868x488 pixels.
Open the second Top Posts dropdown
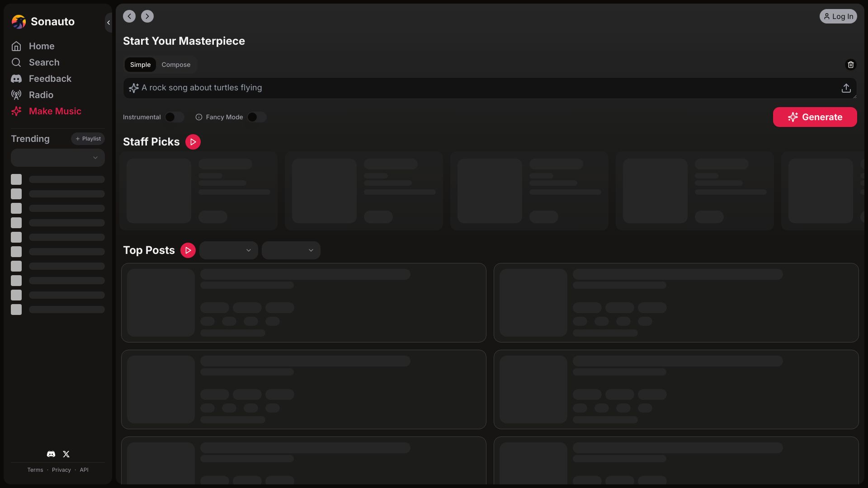pos(291,250)
